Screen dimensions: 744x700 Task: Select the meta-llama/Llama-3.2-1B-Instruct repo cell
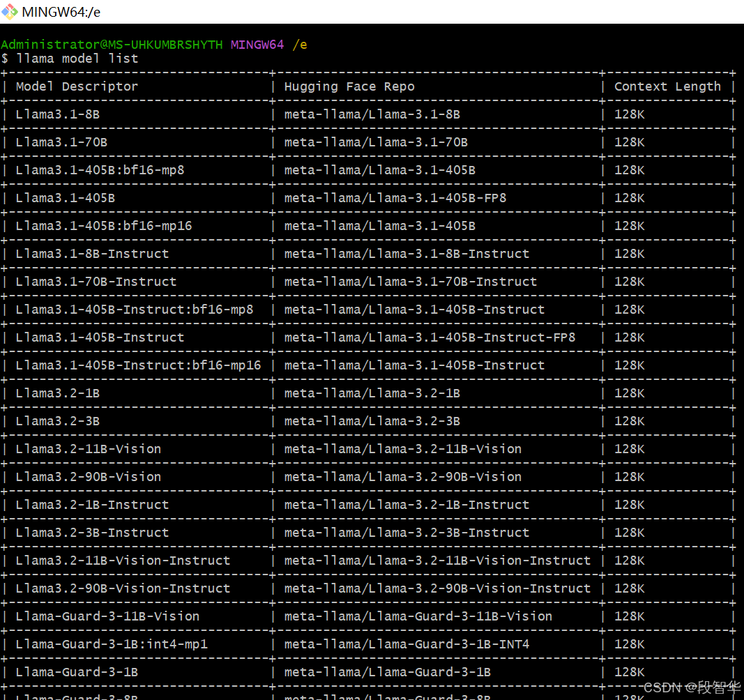pyautogui.click(x=407, y=505)
